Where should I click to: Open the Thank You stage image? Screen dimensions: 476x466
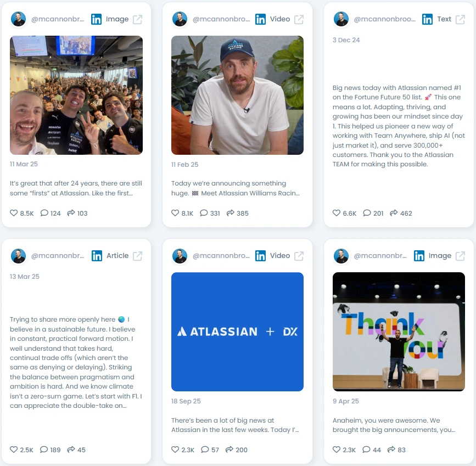[x=399, y=332]
